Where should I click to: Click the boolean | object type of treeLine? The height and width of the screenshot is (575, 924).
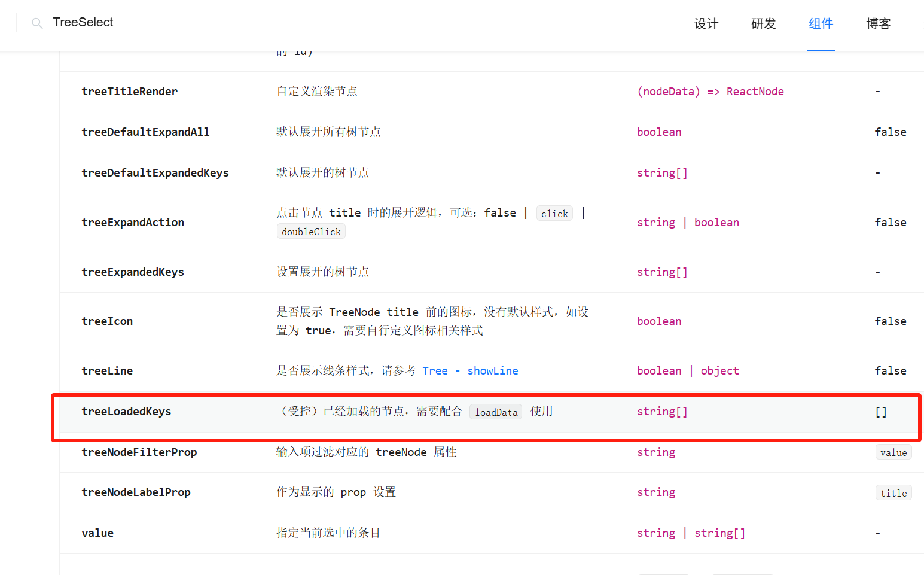pyautogui.click(x=688, y=370)
